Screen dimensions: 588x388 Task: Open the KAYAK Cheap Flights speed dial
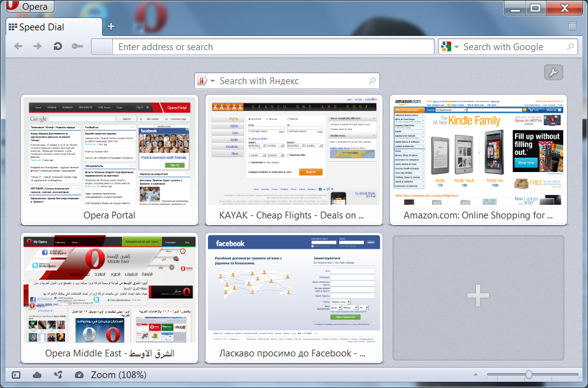(x=294, y=160)
